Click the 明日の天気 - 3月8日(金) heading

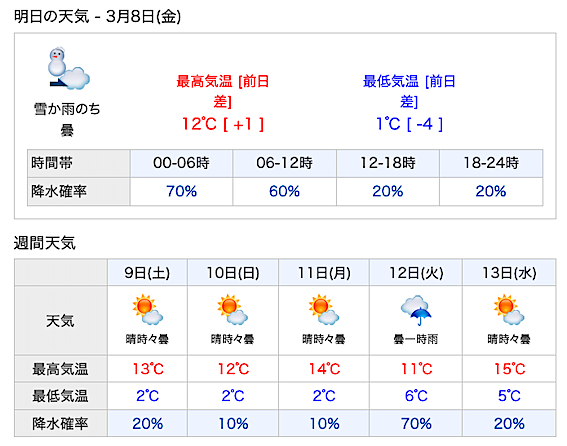[x=97, y=17]
